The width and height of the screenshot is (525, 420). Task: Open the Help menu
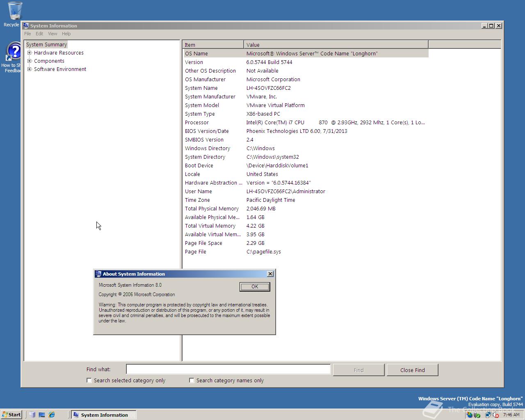pos(66,34)
